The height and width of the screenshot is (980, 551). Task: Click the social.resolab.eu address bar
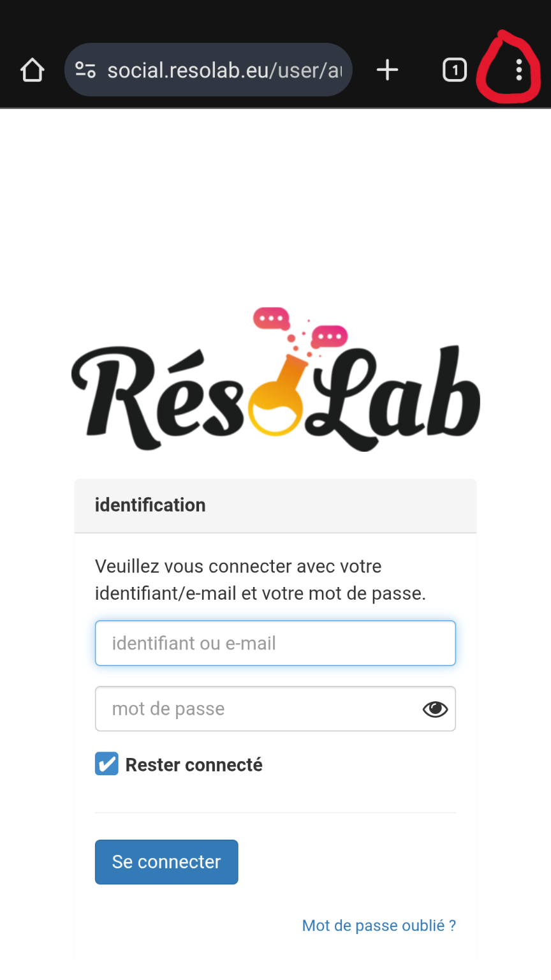point(209,70)
